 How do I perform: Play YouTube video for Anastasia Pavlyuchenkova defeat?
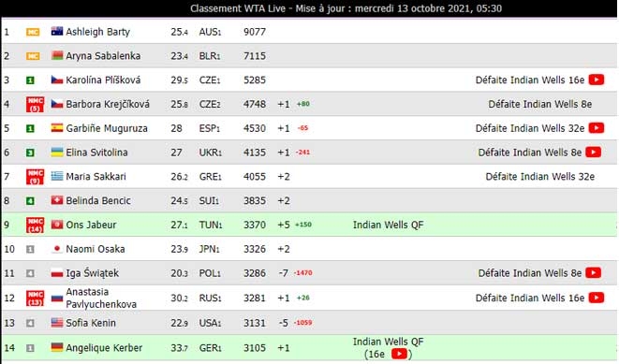[597, 298]
